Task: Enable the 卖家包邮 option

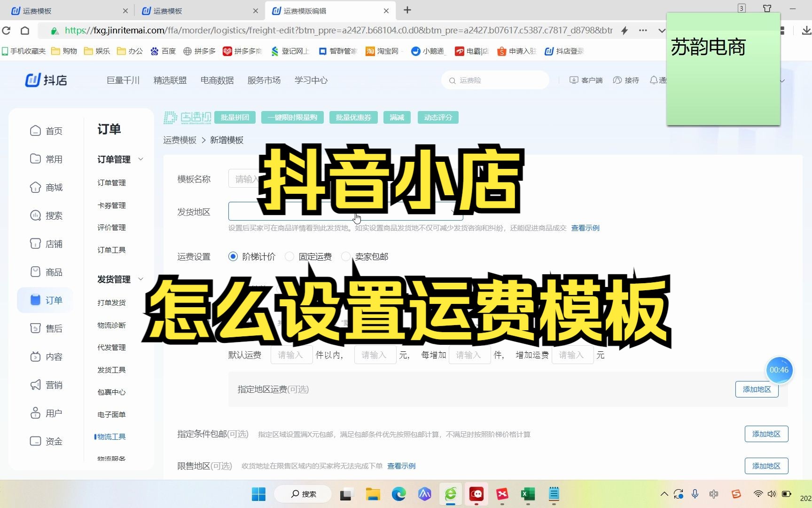Action: coord(346,256)
